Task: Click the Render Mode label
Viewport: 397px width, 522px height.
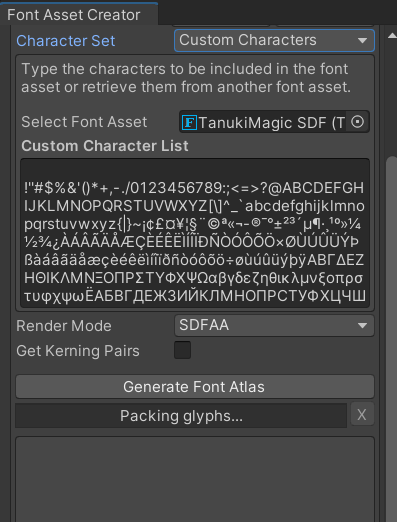Action: coord(64,326)
